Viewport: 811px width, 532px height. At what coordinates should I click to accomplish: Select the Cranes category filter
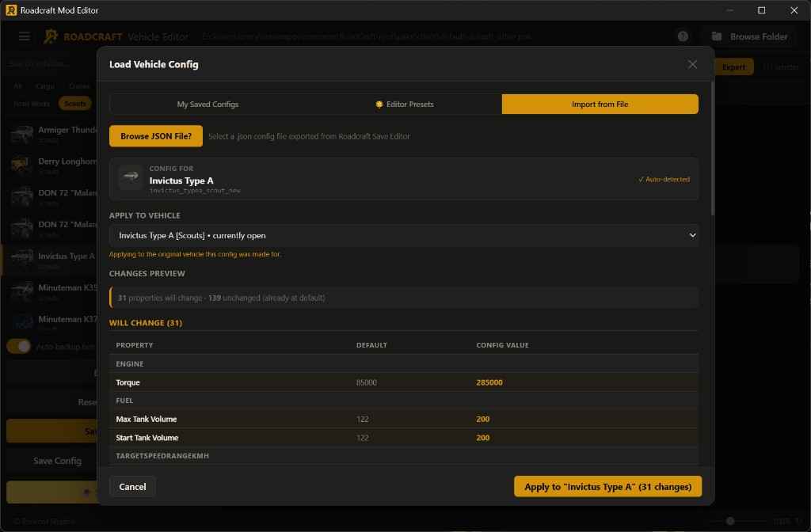(x=79, y=86)
